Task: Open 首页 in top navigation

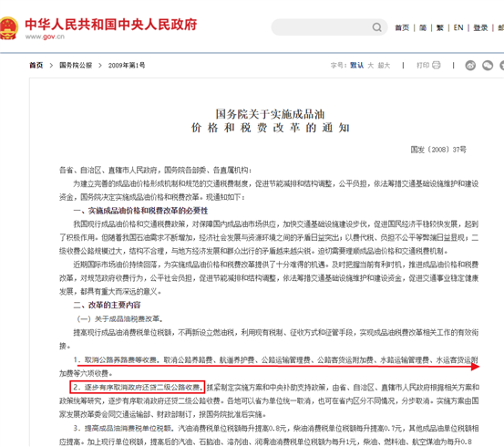Action: (x=402, y=27)
